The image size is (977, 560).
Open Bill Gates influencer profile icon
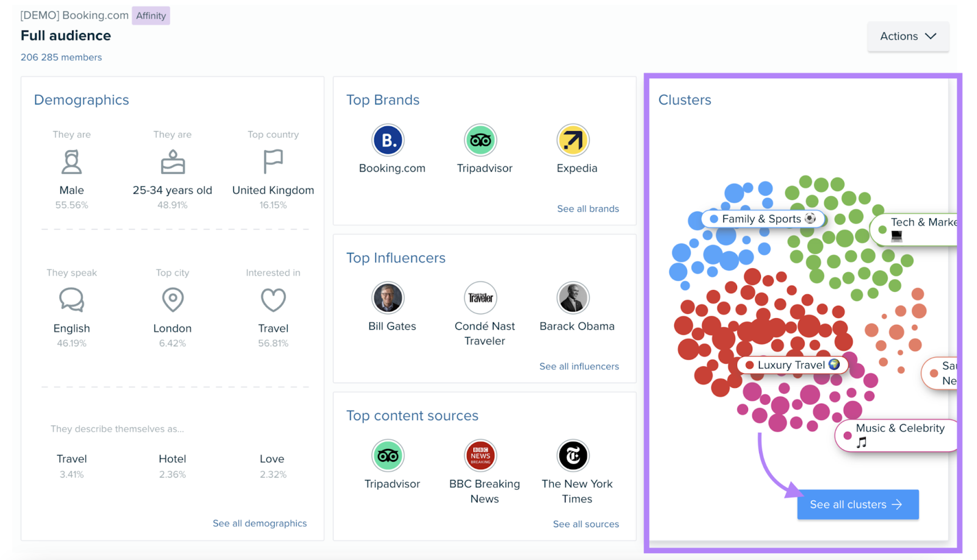click(x=390, y=297)
